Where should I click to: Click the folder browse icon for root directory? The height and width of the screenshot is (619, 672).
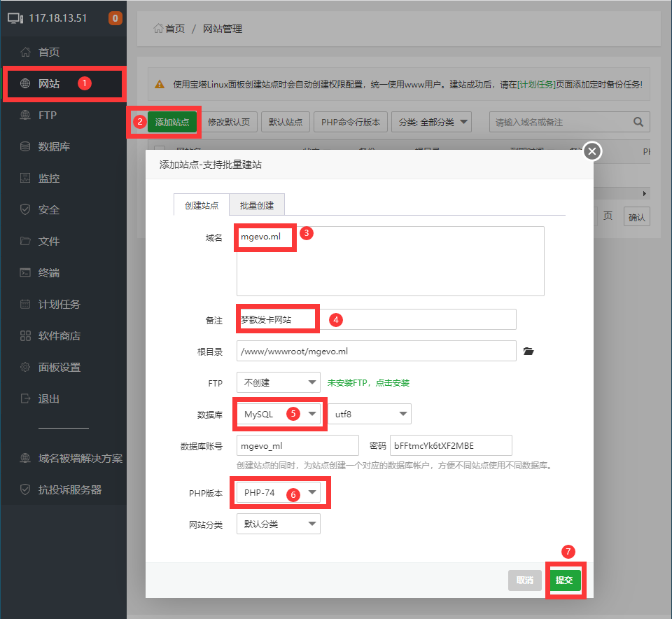[x=528, y=352]
